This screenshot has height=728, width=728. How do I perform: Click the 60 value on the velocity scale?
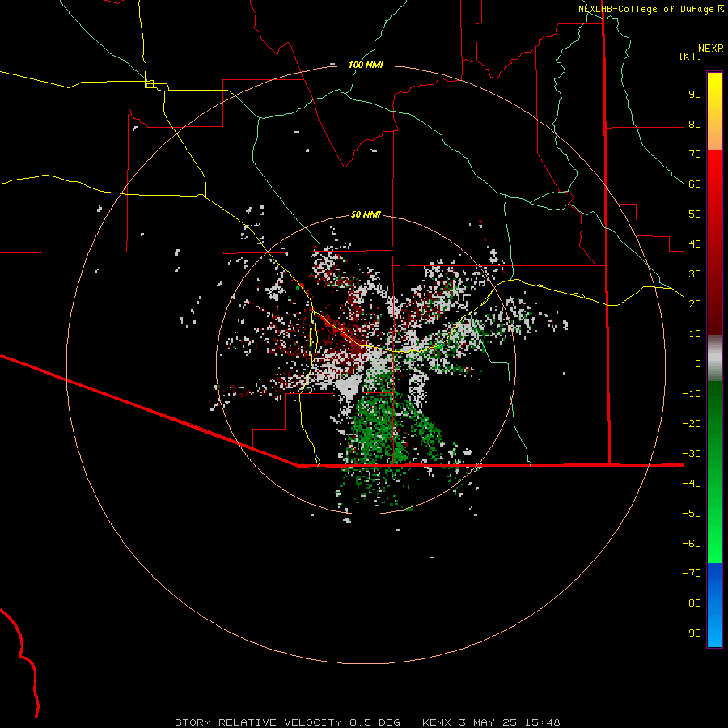695,184
